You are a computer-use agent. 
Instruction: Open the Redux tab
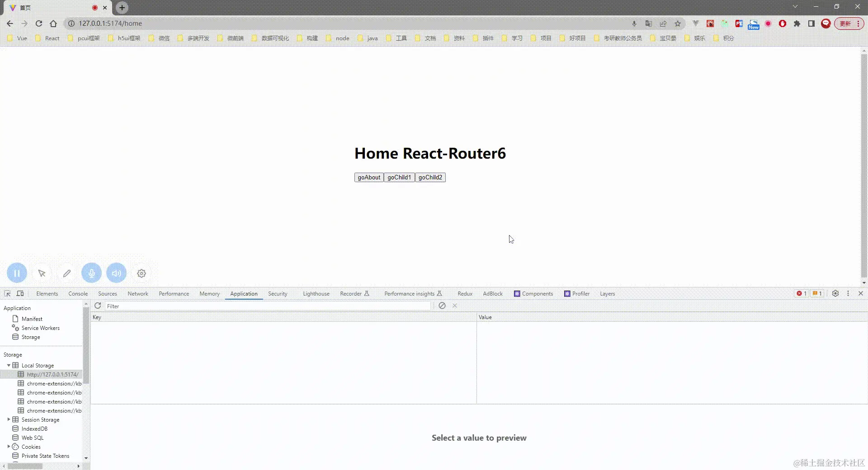(465, 293)
